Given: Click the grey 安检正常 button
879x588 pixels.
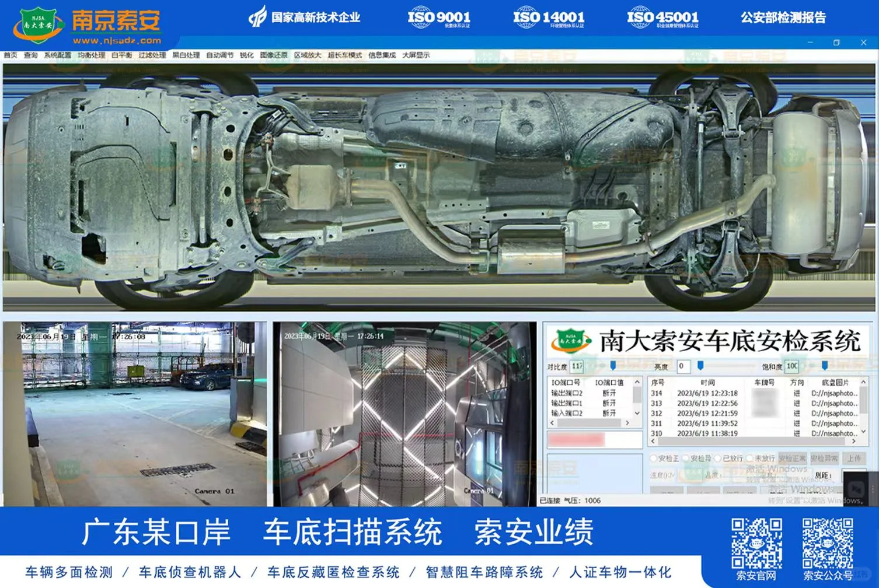Looking at the screenshot, I should 792,459.
